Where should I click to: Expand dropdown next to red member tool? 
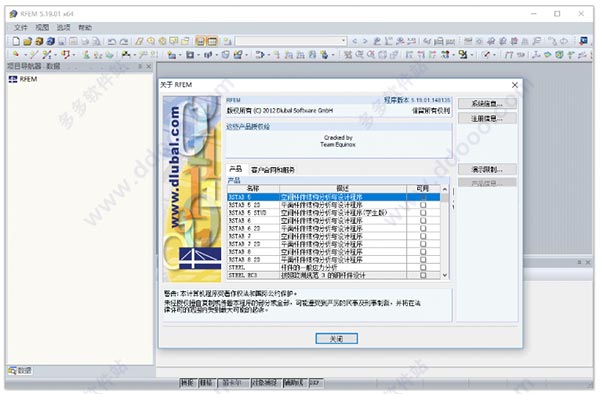[74, 55]
